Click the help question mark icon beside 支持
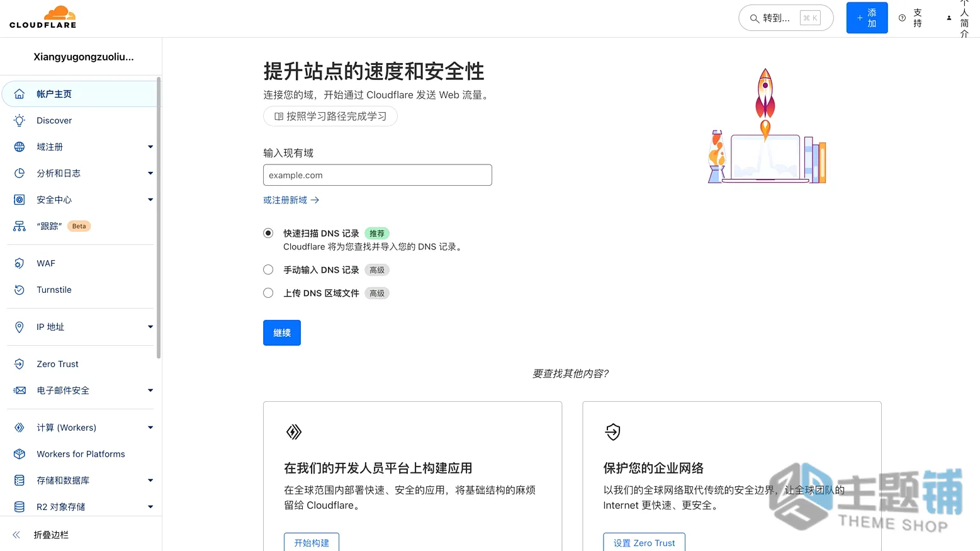Viewport: 980px width, 551px height. point(902,18)
